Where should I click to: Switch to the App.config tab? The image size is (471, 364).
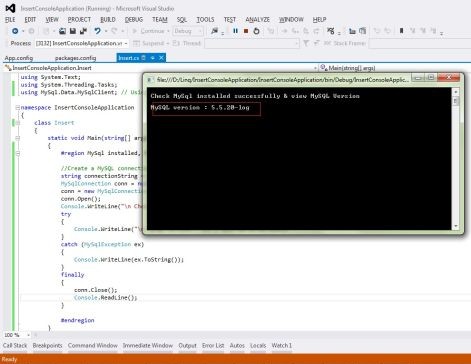(x=19, y=58)
